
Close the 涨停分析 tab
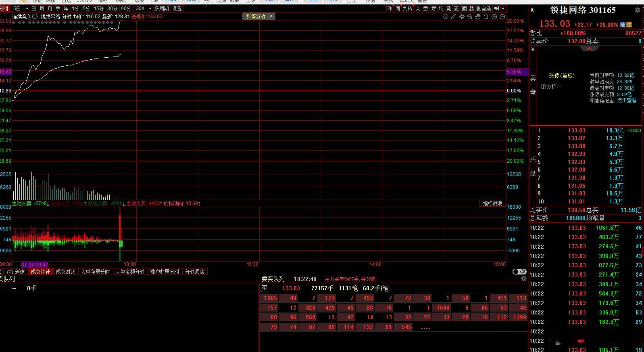click(x=271, y=16)
